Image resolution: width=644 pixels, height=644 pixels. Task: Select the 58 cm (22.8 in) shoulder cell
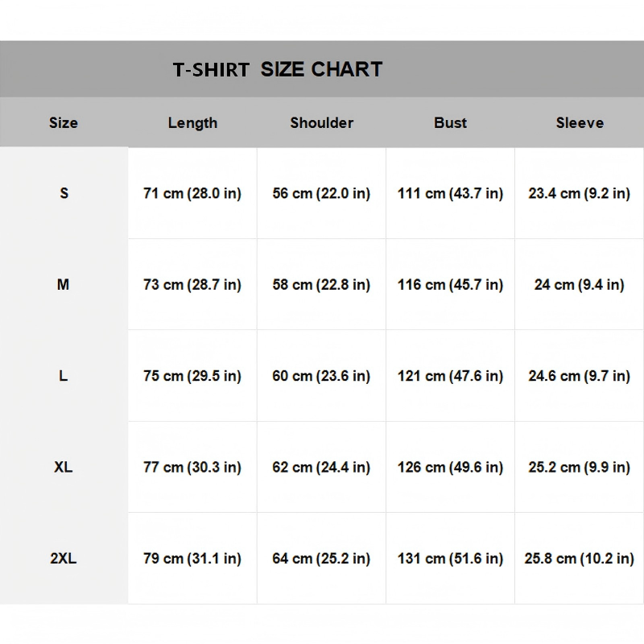coord(321,284)
